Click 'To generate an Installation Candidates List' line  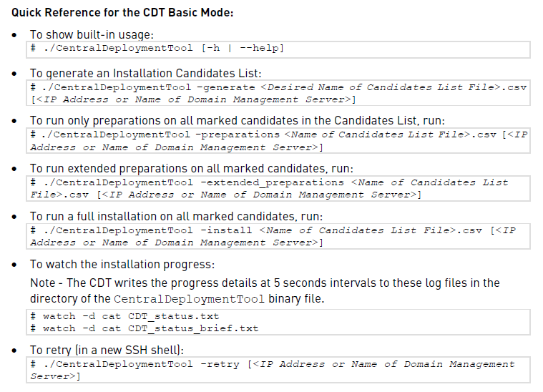pos(145,74)
